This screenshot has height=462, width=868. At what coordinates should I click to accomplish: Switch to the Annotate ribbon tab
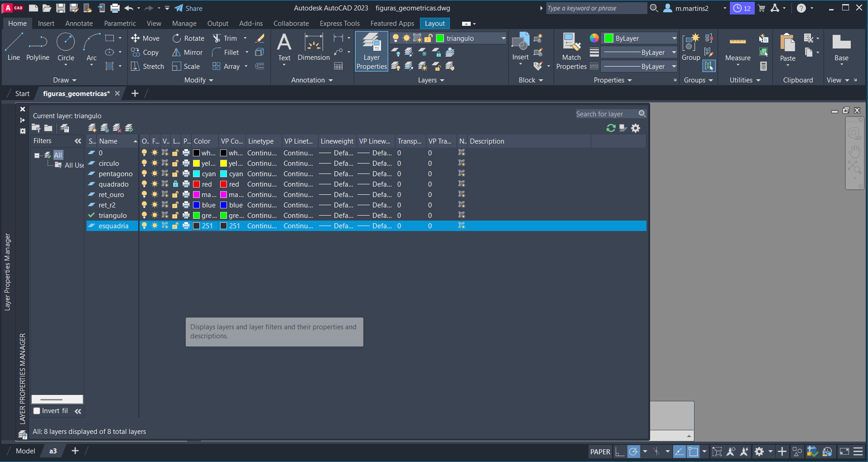79,24
